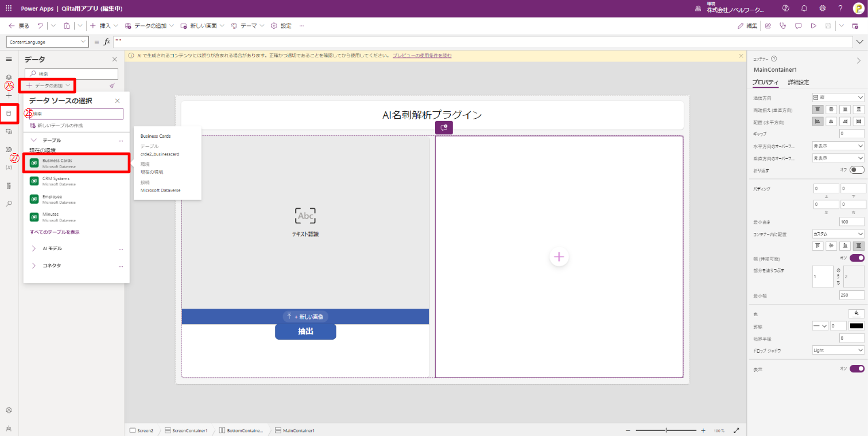Open the 新しい画面 (New screen) menu
Viewport: 868px width, 436px height.
point(203,26)
